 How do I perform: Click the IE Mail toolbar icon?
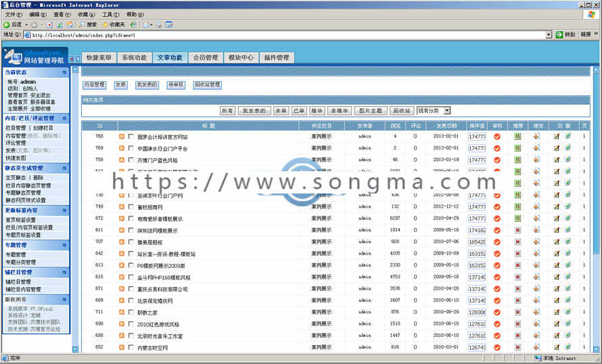click(146, 24)
